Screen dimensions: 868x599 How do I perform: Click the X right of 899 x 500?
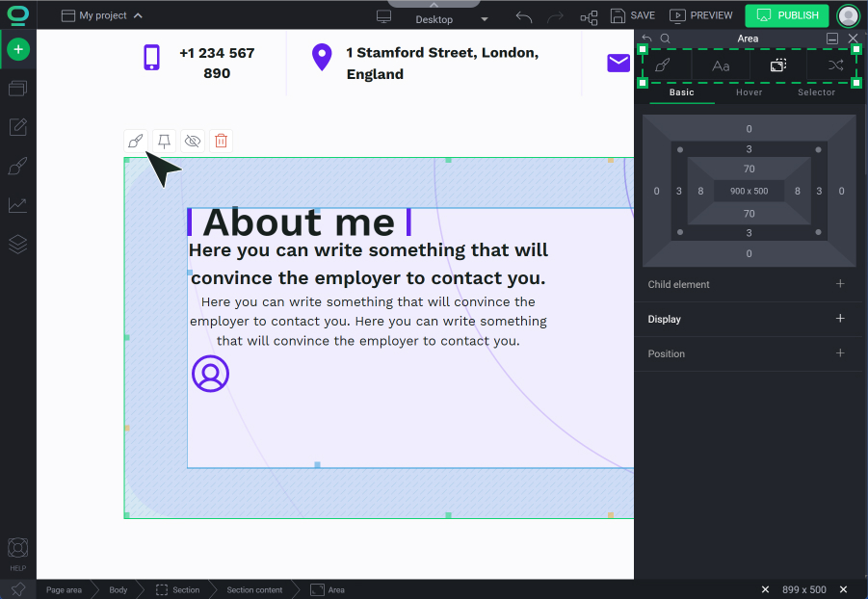pyautogui.click(x=843, y=589)
